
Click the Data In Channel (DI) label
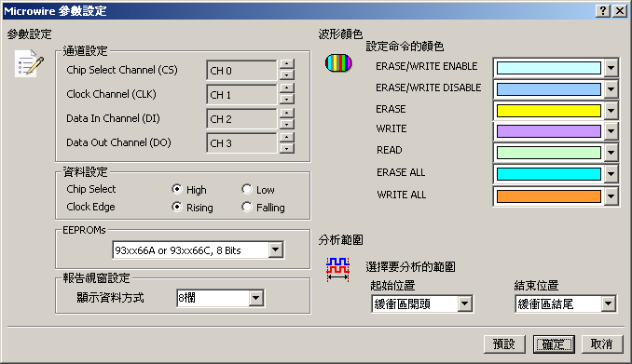point(114,118)
